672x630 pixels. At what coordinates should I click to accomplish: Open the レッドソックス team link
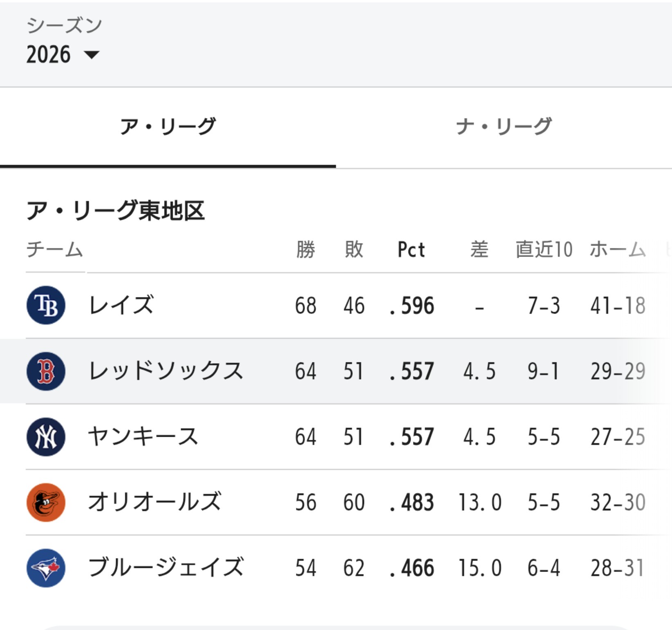pos(166,371)
